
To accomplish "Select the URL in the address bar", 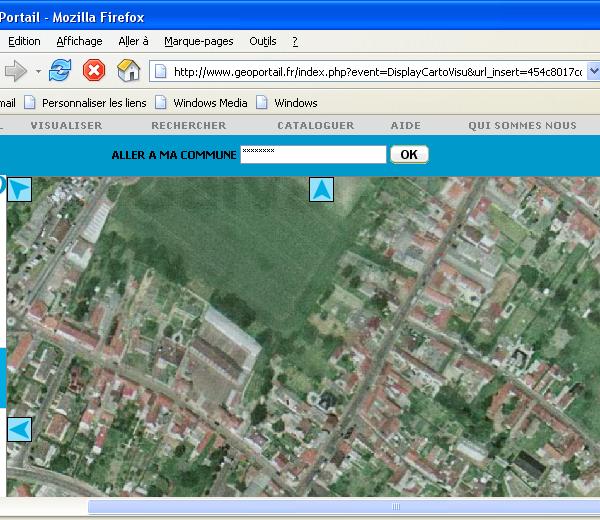I will coord(378,72).
